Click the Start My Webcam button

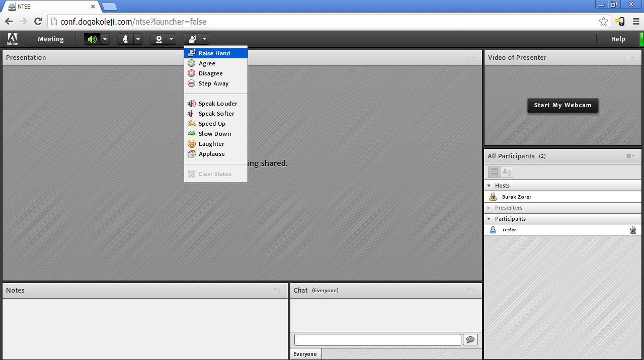point(562,105)
